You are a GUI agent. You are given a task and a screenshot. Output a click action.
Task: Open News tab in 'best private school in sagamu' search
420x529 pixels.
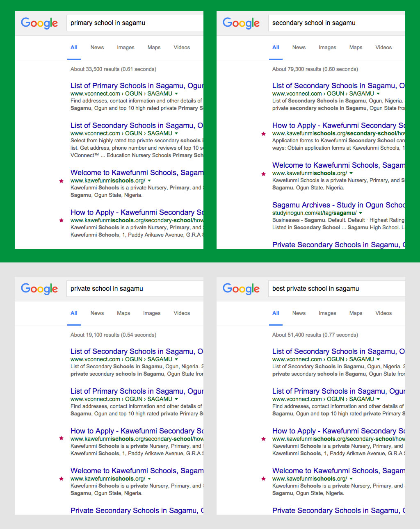(x=299, y=313)
